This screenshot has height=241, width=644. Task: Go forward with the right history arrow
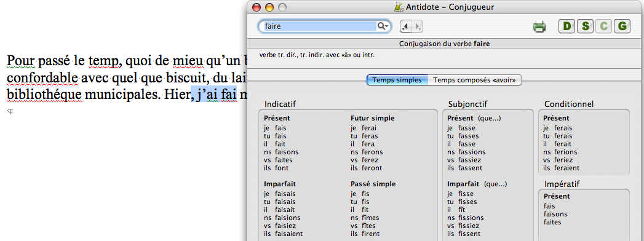(x=417, y=26)
